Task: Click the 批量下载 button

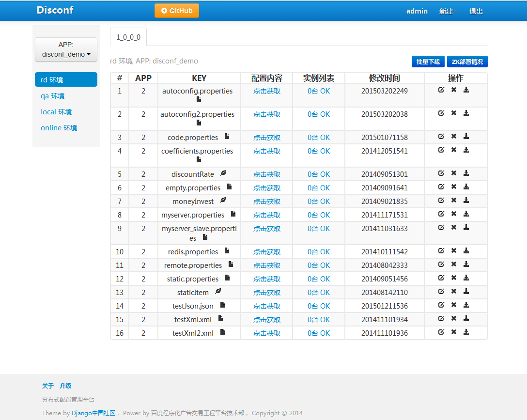Action: point(428,62)
